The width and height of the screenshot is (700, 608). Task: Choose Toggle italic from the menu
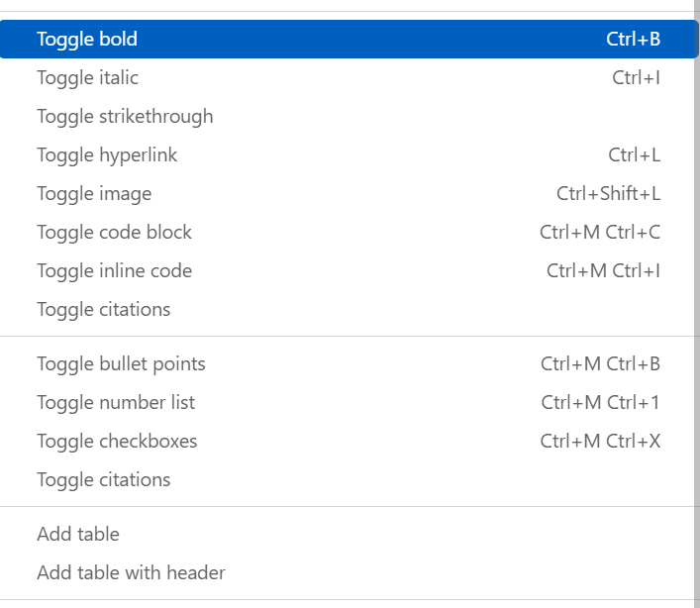tap(87, 78)
